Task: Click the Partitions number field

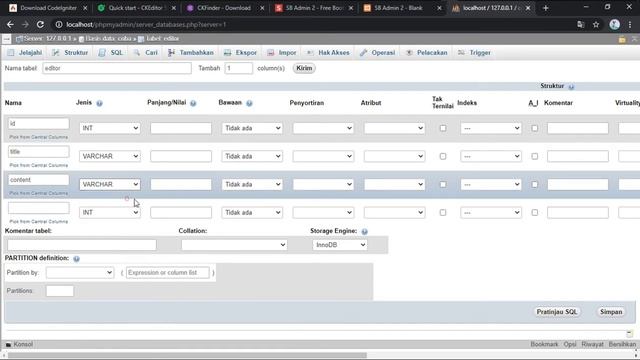Action: 60,291
